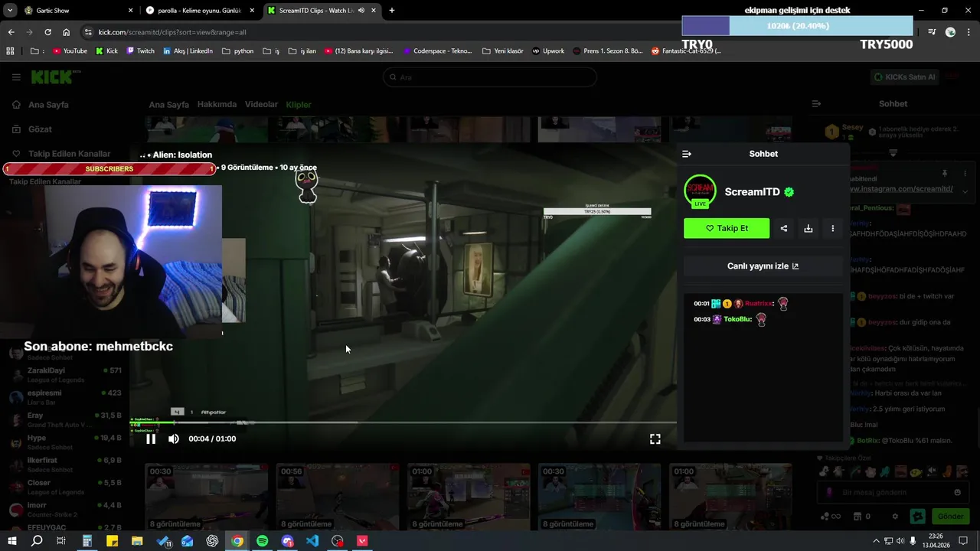This screenshot has height=551, width=980.
Task: Open the Spotify taskbar icon
Action: 263,541
